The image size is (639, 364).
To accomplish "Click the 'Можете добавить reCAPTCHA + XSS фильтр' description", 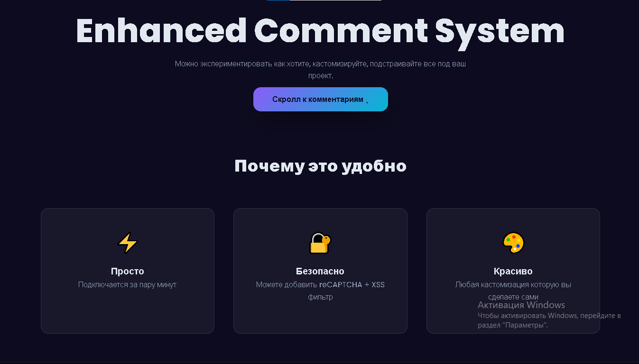I will (320, 291).
